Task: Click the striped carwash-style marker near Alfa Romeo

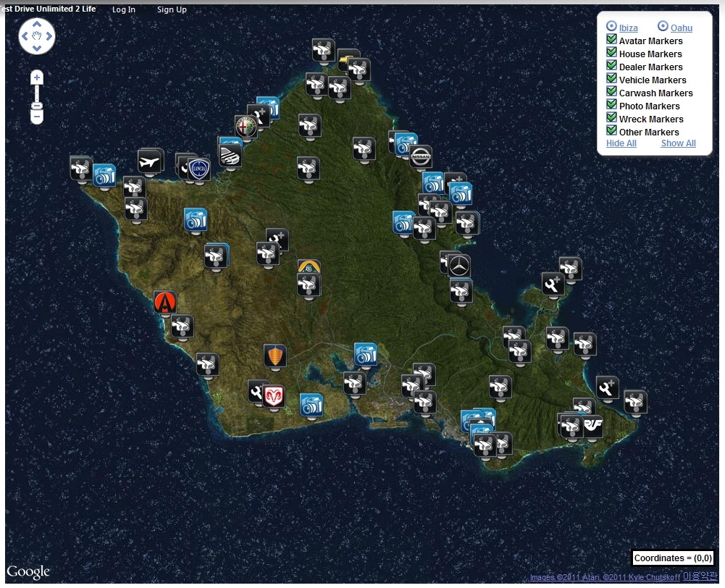Action: (230, 156)
